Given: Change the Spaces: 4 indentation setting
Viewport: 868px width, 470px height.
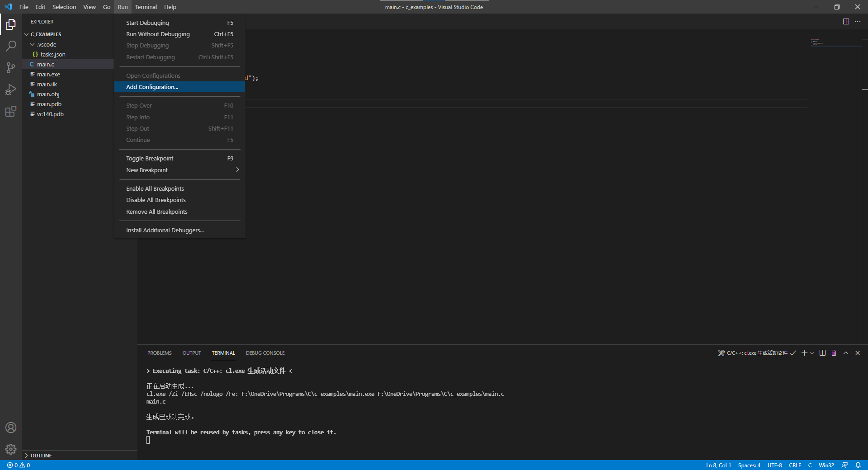Looking at the screenshot, I should (749, 465).
